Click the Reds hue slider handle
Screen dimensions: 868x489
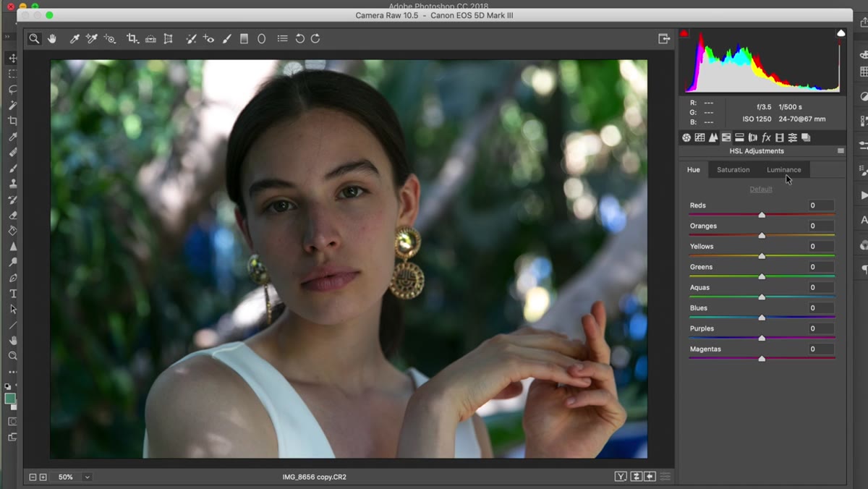pyautogui.click(x=762, y=215)
